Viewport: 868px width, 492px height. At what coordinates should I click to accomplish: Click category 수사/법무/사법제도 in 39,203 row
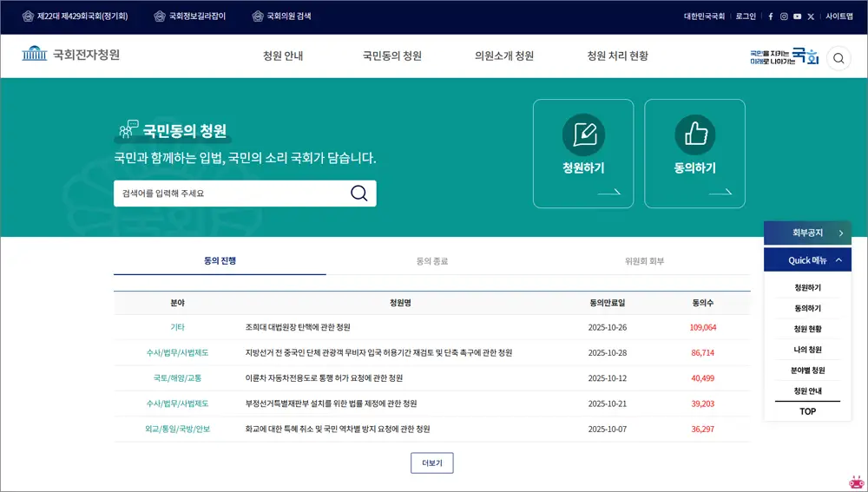click(x=178, y=403)
